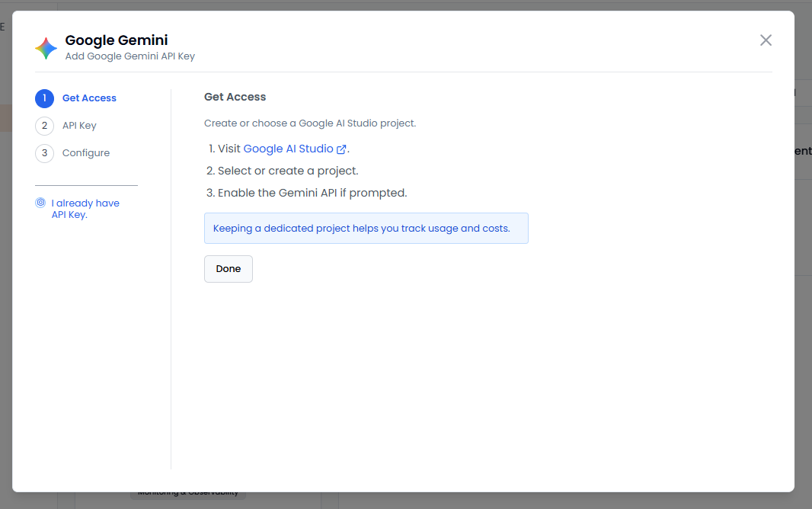
Task: Click 'Enable the Gemini API if prompted' text
Action: point(312,193)
